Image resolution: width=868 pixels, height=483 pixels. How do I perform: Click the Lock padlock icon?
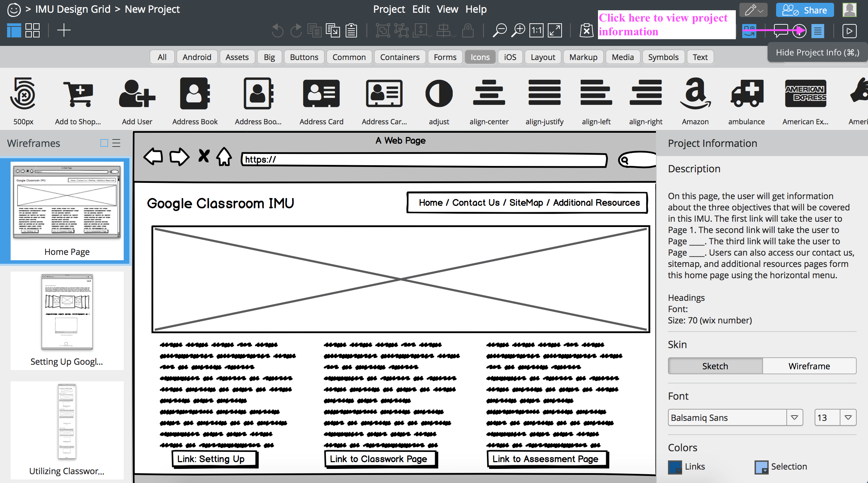468,31
